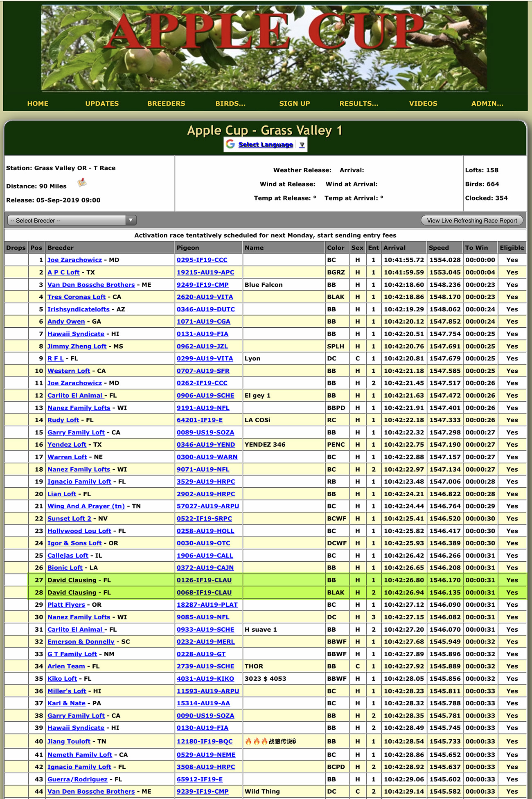Viewport: 532px width, 799px height.
Task: Open Emerson & Donnelly breeder link
Action: click(x=81, y=642)
